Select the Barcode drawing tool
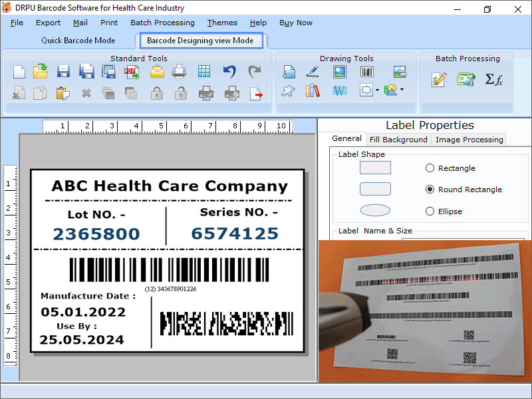The width and height of the screenshot is (532, 399). click(x=366, y=71)
